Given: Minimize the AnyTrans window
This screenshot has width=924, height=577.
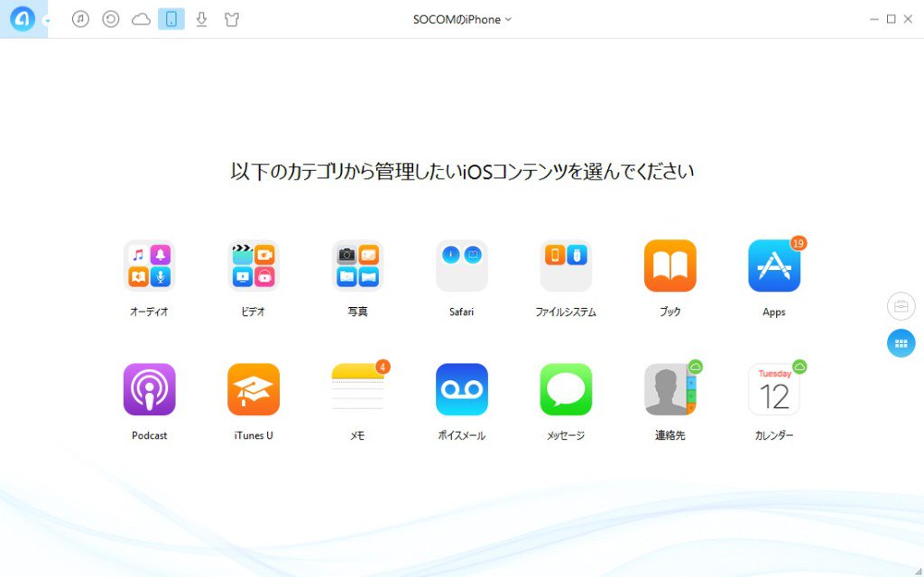Looking at the screenshot, I should pos(873,20).
